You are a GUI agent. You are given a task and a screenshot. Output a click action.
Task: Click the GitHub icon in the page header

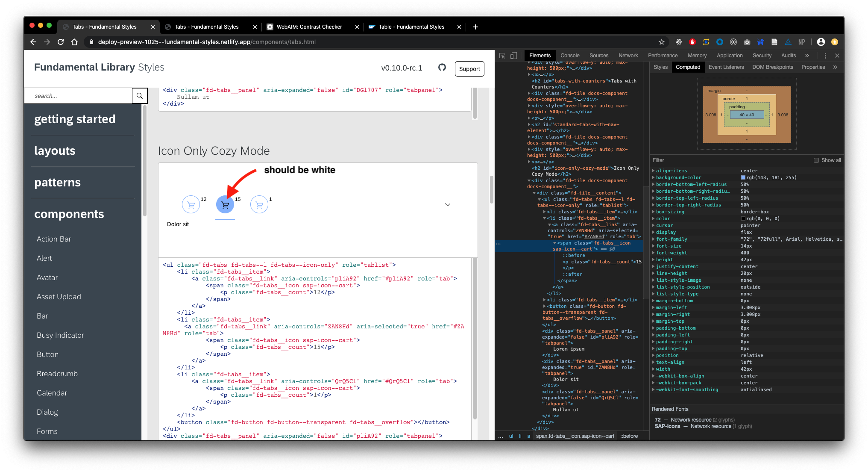pyautogui.click(x=442, y=68)
